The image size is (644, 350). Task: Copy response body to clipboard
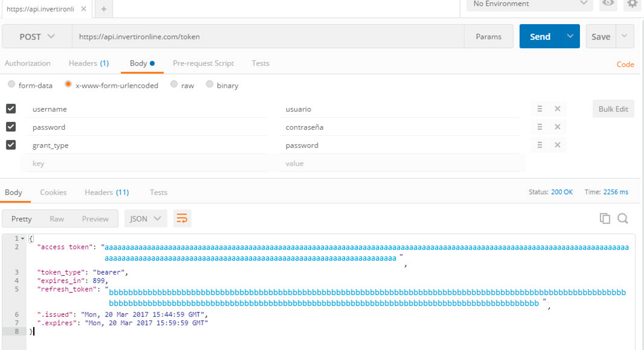(x=605, y=218)
